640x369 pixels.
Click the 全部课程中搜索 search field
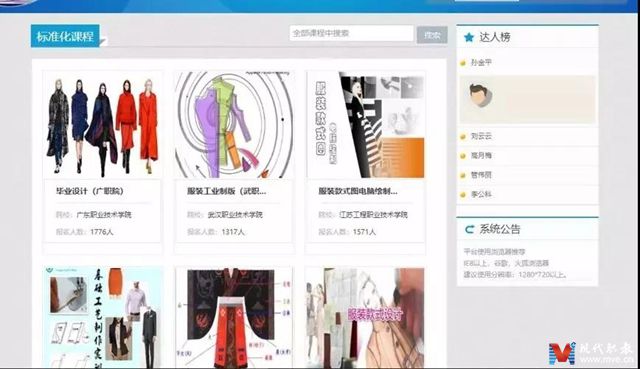pos(351,33)
